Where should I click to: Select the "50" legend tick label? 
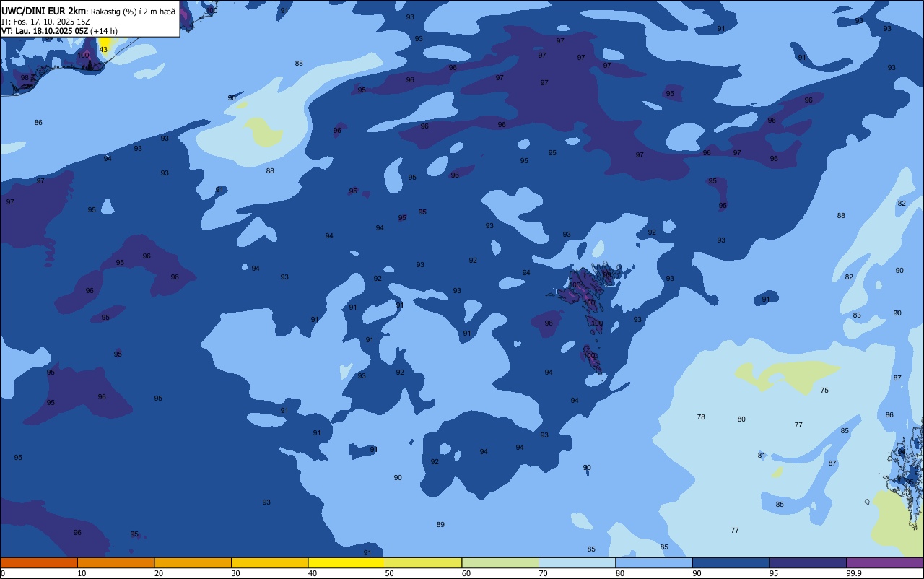click(389, 573)
